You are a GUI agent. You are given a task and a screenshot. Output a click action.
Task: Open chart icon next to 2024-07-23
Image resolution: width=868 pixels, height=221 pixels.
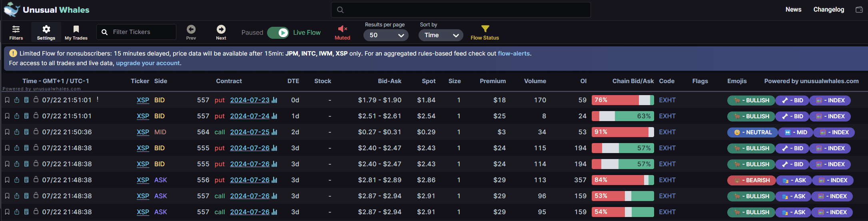(x=274, y=100)
